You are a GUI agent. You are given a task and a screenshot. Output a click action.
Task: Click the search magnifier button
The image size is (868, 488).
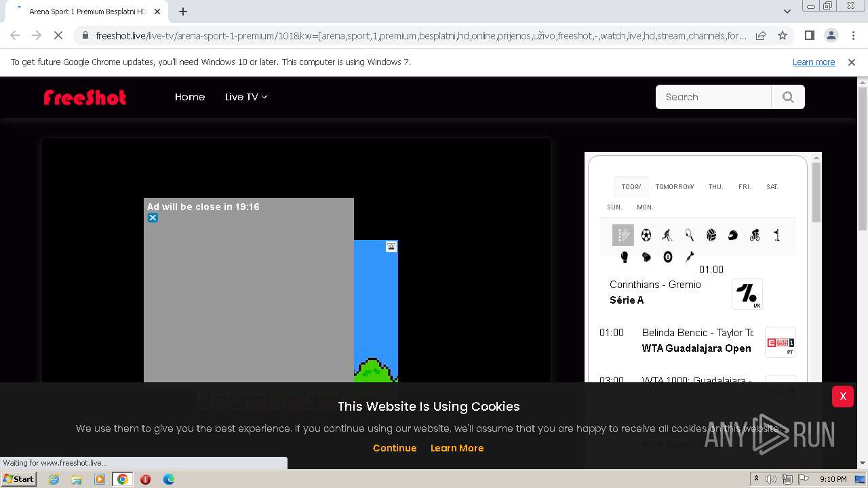788,97
